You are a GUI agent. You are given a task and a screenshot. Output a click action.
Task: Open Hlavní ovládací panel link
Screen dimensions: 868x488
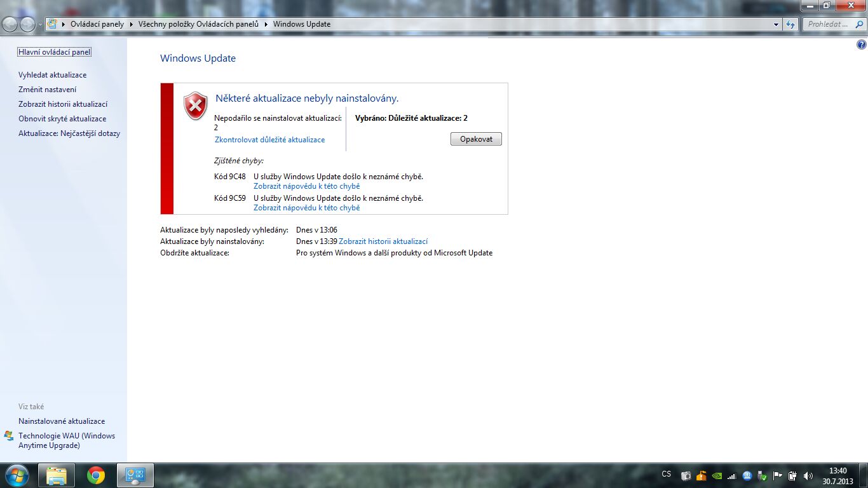pos(55,52)
